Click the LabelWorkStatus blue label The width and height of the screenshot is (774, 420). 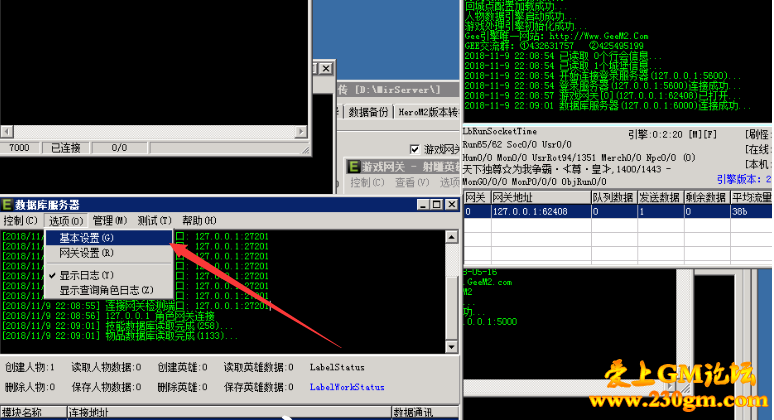[347, 387]
